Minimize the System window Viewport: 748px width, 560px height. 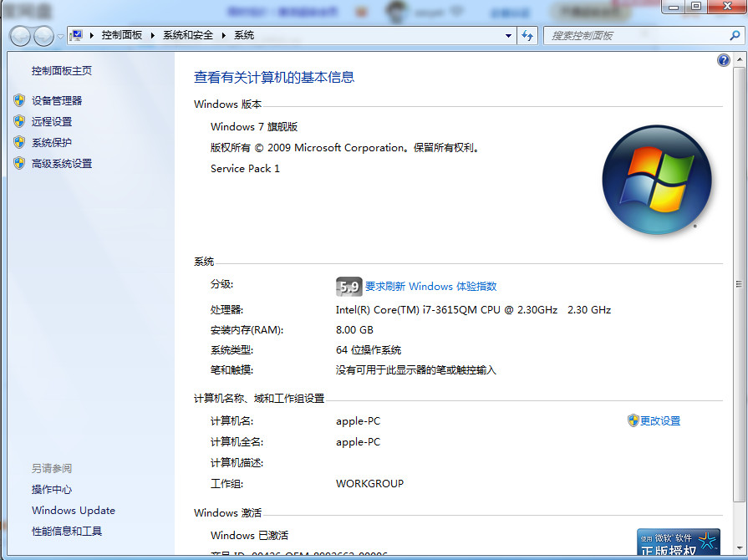click(674, 6)
